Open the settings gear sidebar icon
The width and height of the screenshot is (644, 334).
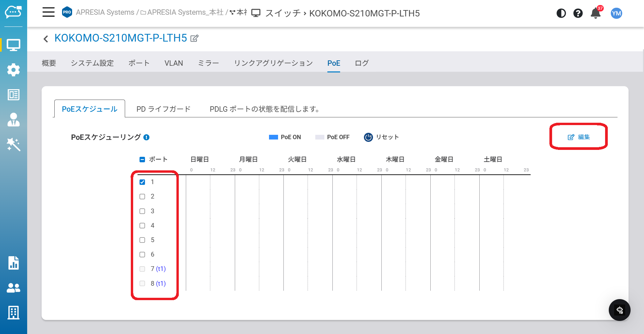13,70
